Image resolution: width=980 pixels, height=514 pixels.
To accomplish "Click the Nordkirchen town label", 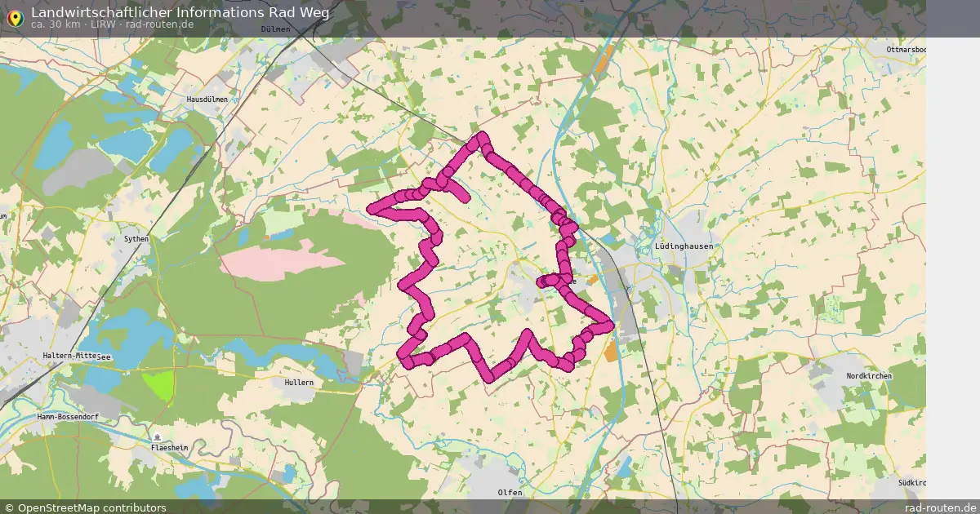I will [x=869, y=376].
